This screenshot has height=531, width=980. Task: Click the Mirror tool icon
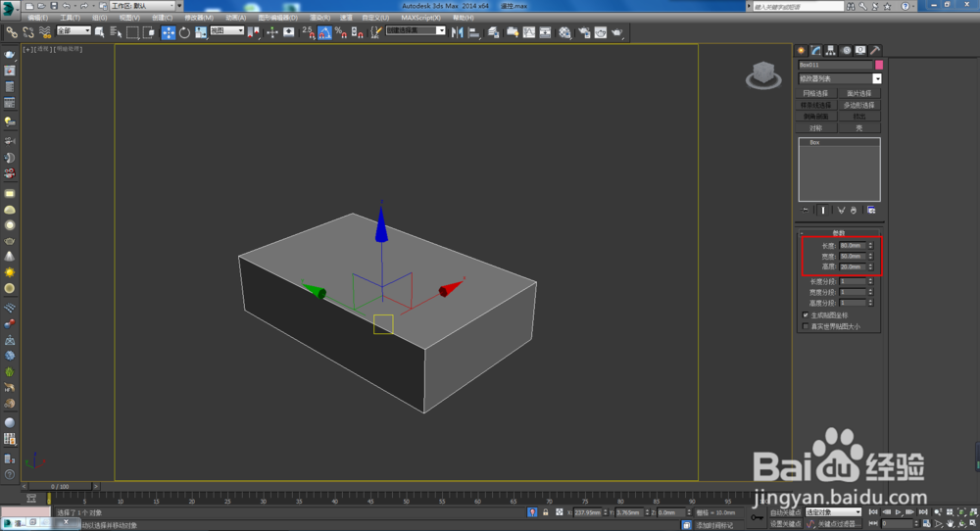pos(458,32)
